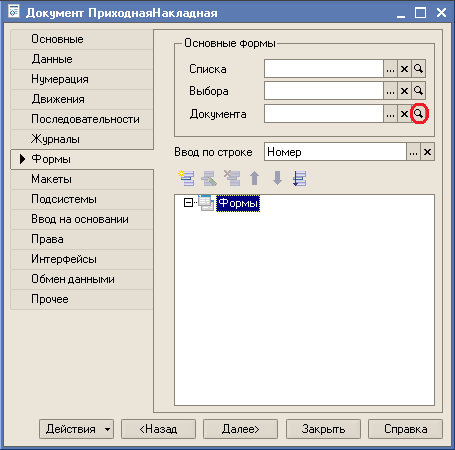Image resolution: width=455 pixels, height=450 pixels.
Task: Clear the Документа form field
Action: point(404,114)
